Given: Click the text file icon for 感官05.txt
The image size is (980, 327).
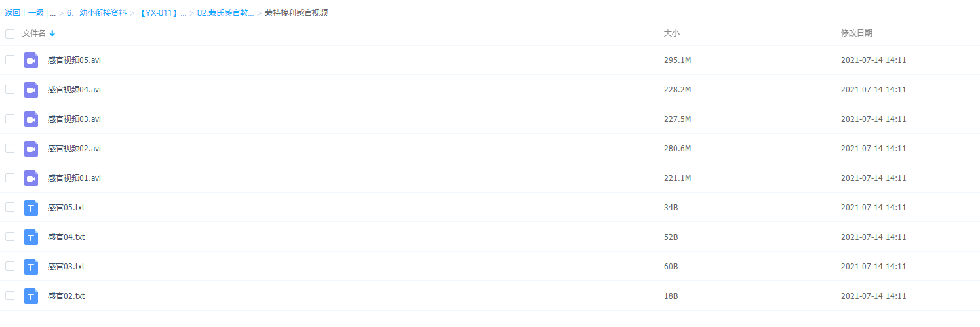Looking at the screenshot, I should tap(31, 208).
